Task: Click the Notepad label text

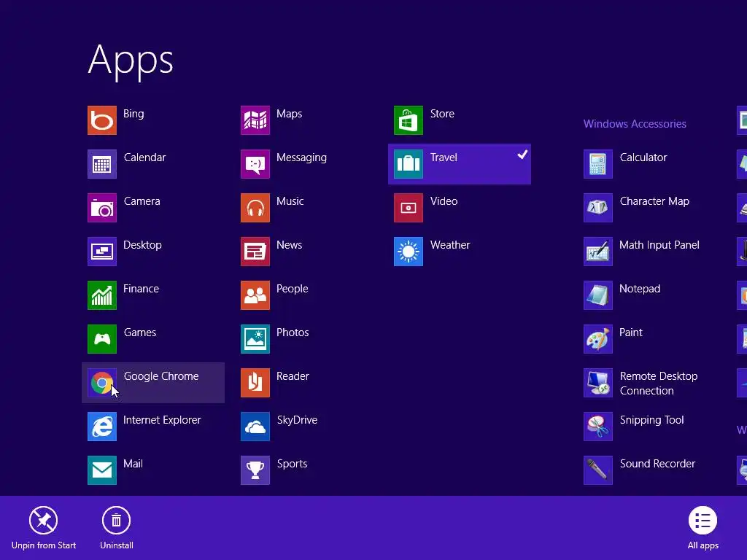Action: tap(640, 289)
